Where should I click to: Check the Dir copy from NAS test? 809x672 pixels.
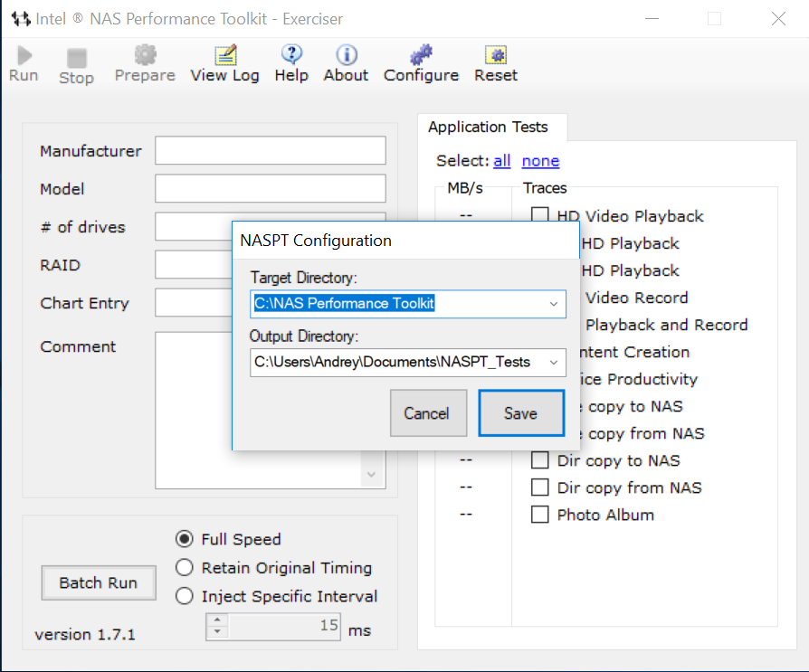pyautogui.click(x=540, y=487)
